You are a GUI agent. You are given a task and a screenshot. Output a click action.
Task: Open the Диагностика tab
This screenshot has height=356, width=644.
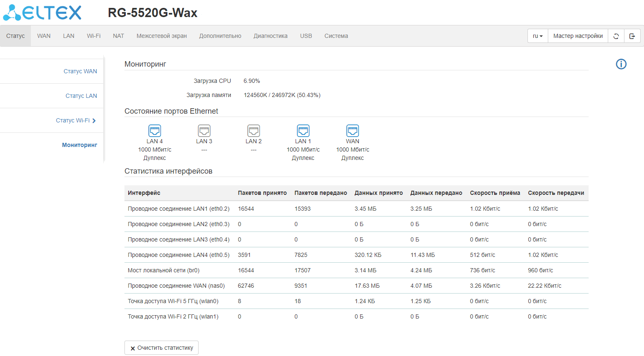(x=270, y=36)
